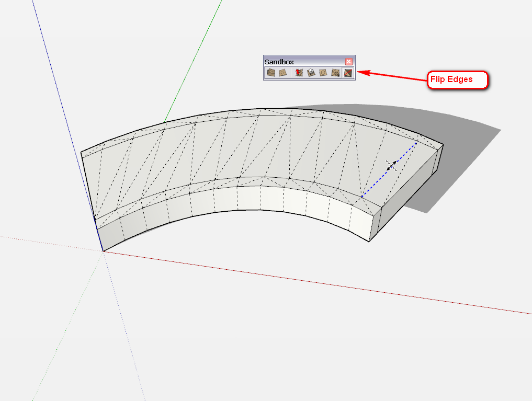Click the origin where axes meet
This screenshot has width=532, height=401.
coord(103,251)
